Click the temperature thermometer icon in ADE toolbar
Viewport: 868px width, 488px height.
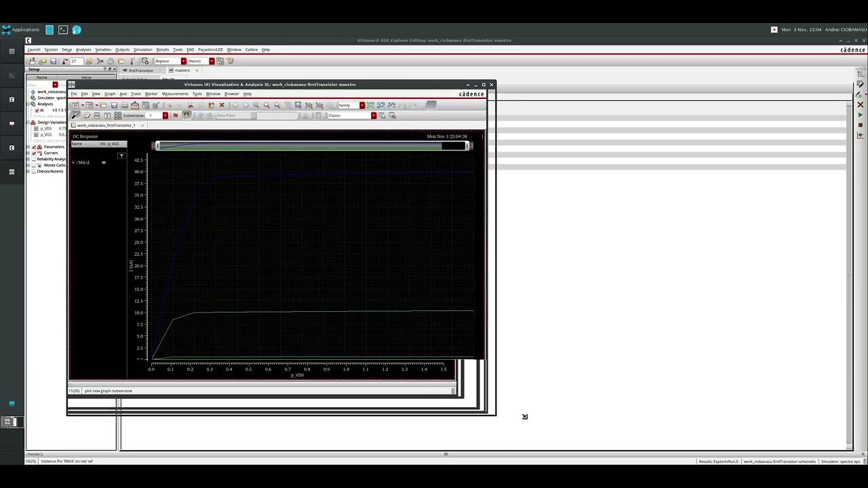coord(66,61)
